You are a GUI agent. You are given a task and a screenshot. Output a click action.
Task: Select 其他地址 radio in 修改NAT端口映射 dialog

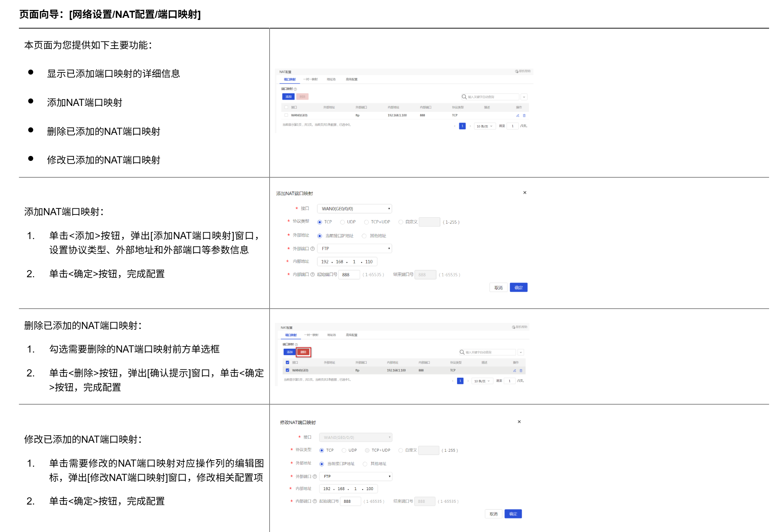[365, 464]
